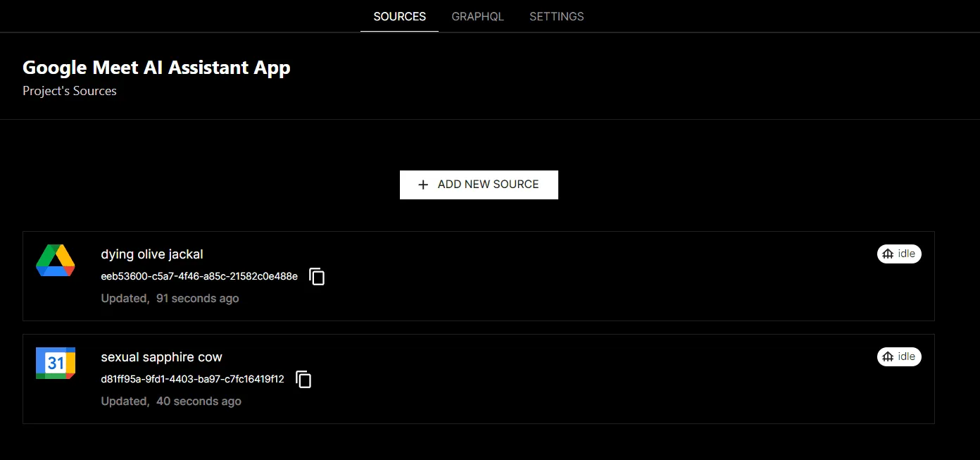This screenshot has height=460, width=980.
Task: Click the Google Drive source icon
Action: pos(55,261)
